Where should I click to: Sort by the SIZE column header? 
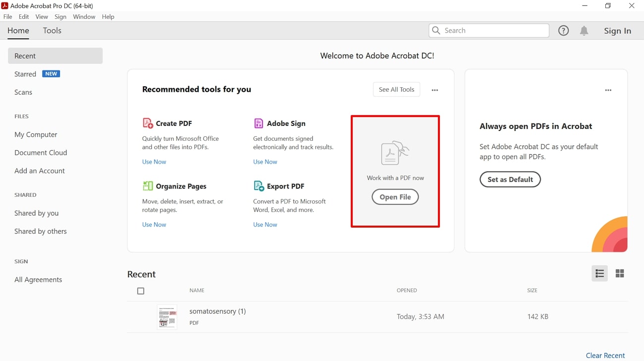coord(532,291)
